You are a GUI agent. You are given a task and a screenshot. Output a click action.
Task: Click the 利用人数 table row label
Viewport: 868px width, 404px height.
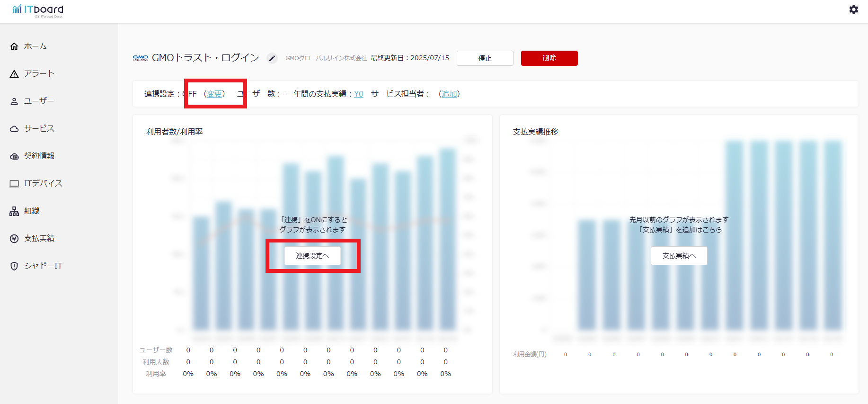click(156, 362)
